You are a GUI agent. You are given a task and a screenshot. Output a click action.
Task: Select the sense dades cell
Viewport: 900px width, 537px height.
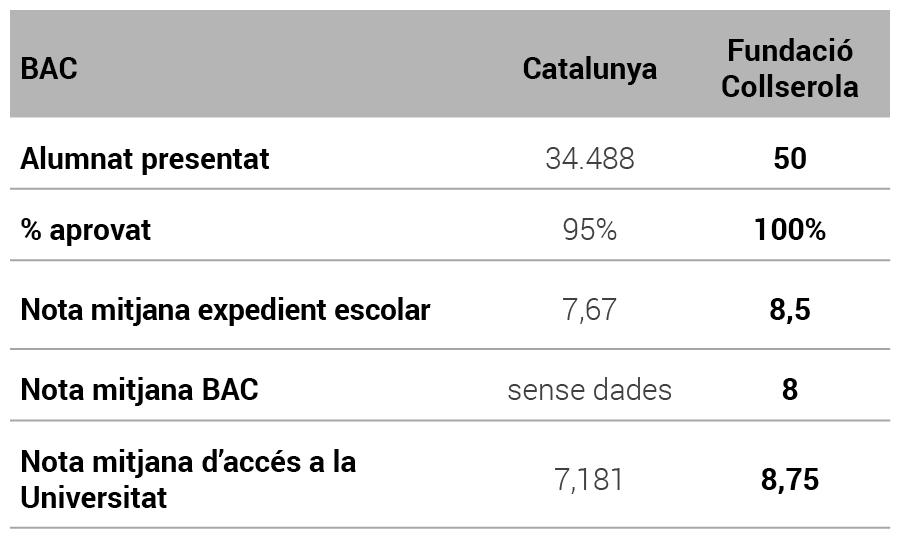[x=589, y=389]
